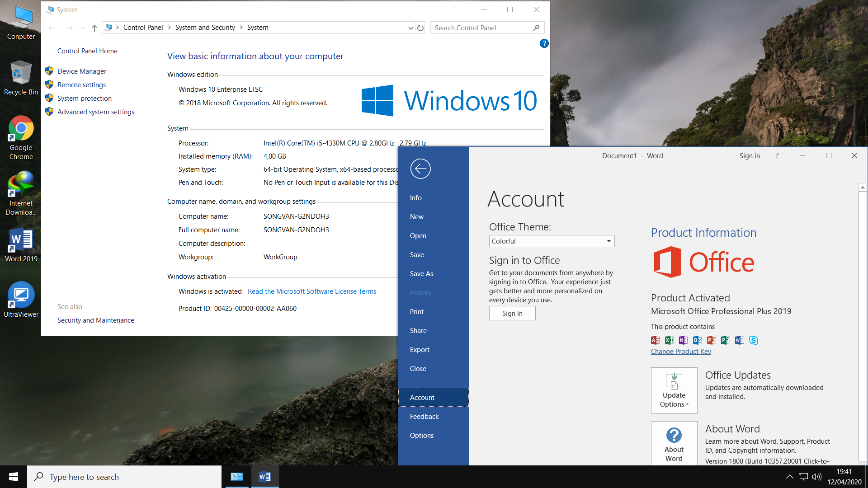Select the Recycle Bin desktop icon

coord(21,78)
